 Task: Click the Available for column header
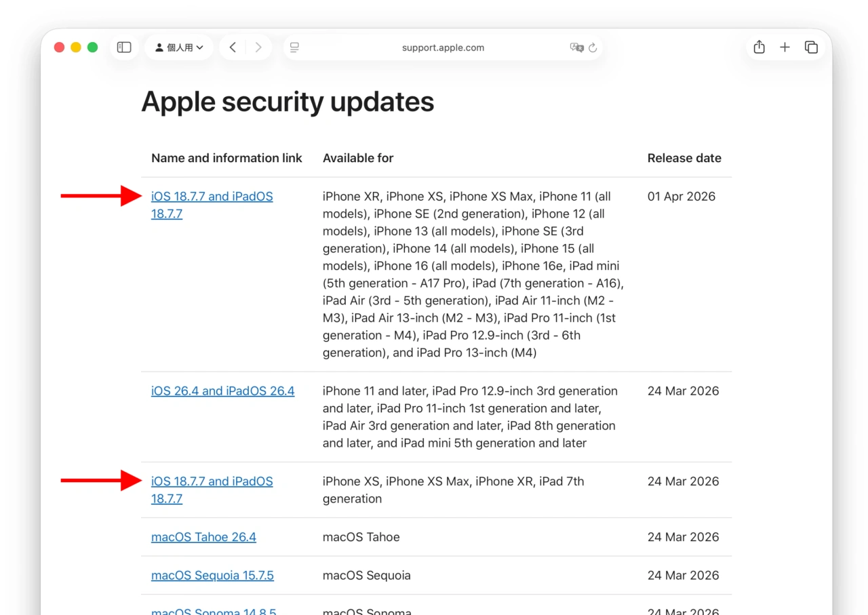(358, 158)
